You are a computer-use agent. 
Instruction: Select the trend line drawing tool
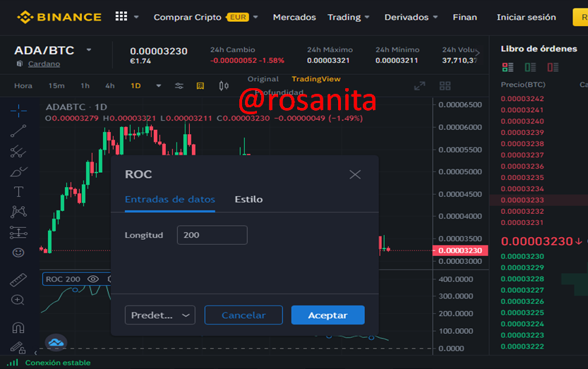tap(18, 131)
